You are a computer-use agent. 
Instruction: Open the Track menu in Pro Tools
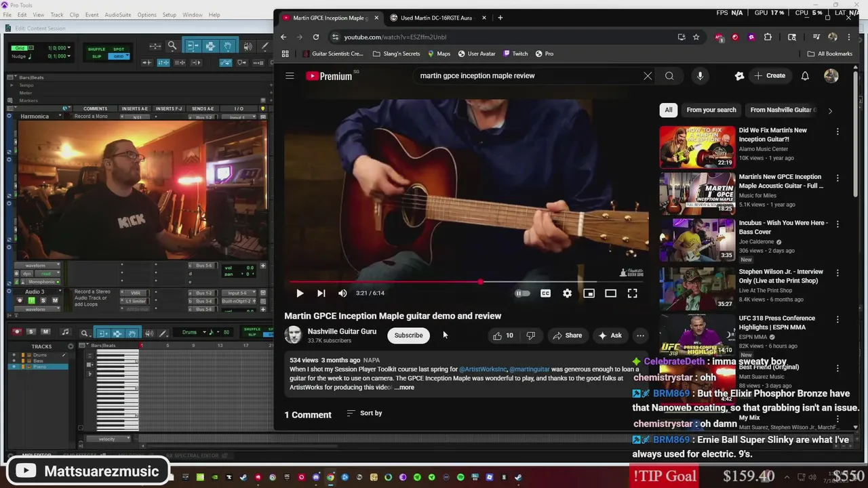[x=57, y=15]
